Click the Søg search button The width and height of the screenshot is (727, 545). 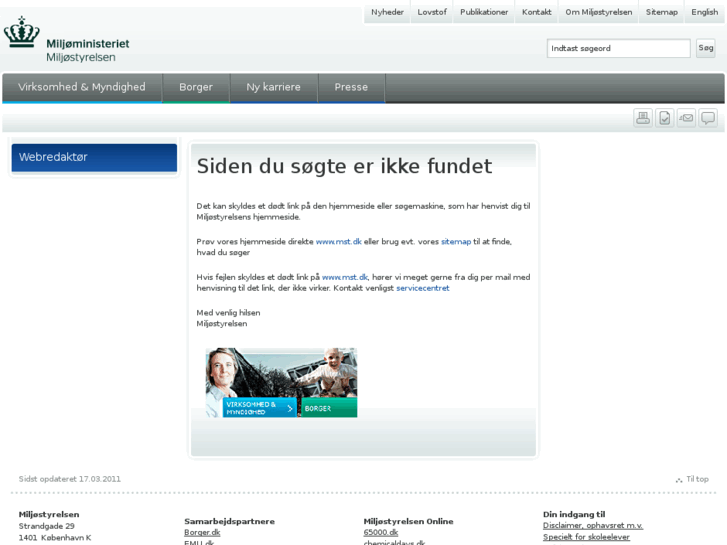pyautogui.click(x=706, y=48)
